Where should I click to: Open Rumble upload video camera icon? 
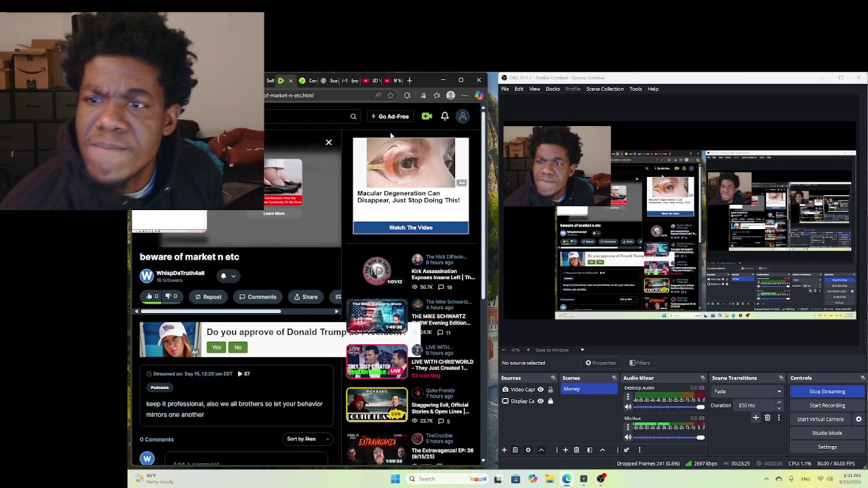tap(427, 117)
